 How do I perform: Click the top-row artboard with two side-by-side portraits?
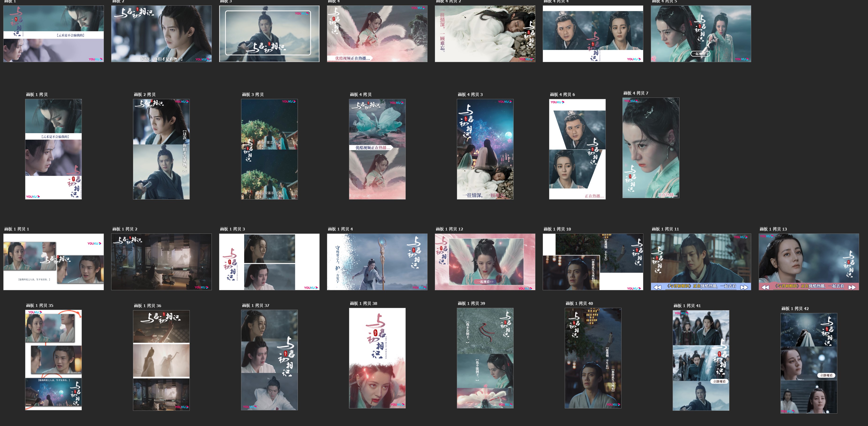tap(593, 34)
